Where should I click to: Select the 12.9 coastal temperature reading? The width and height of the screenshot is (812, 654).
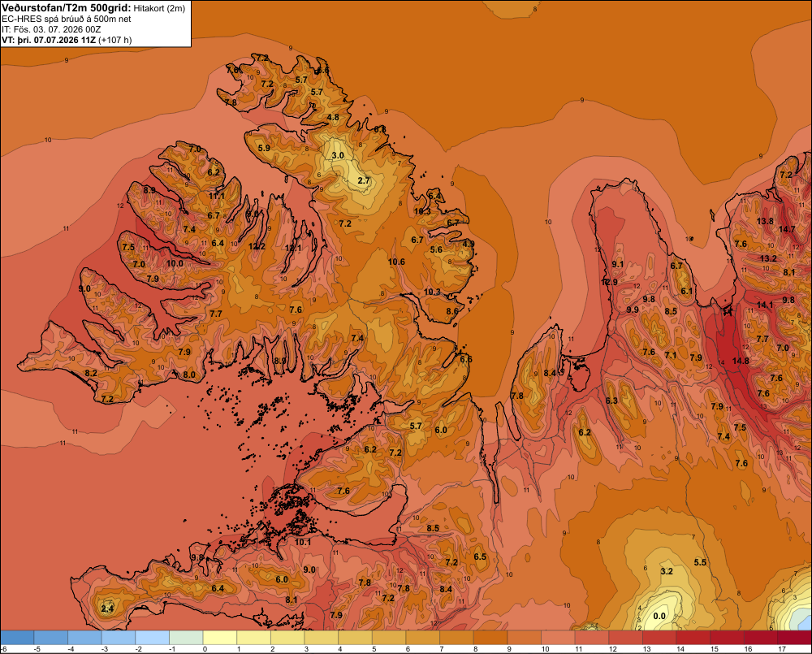coord(610,282)
